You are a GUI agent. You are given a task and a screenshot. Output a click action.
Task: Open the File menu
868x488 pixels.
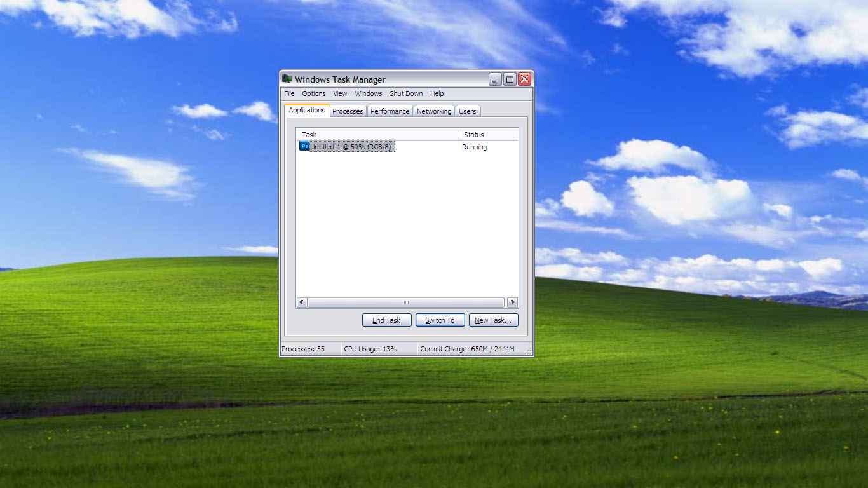[x=289, y=93]
